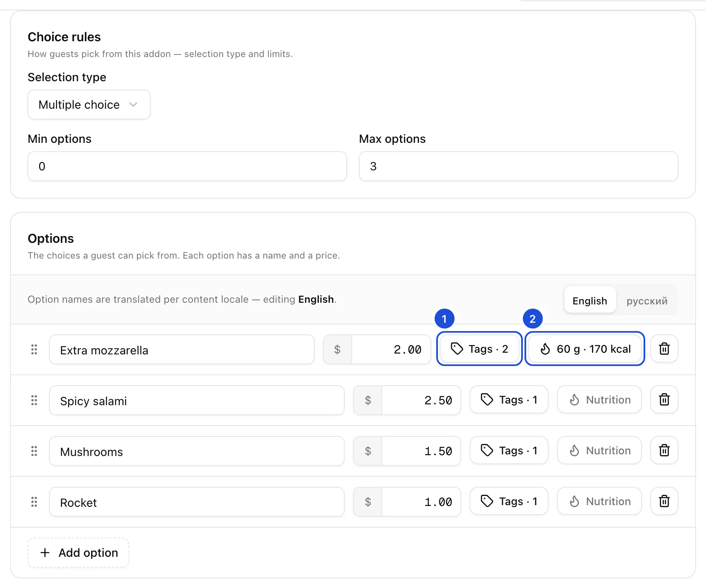This screenshot has width=706, height=588.
Task: Grab drag handle for Rocket row
Action: tap(34, 502)
